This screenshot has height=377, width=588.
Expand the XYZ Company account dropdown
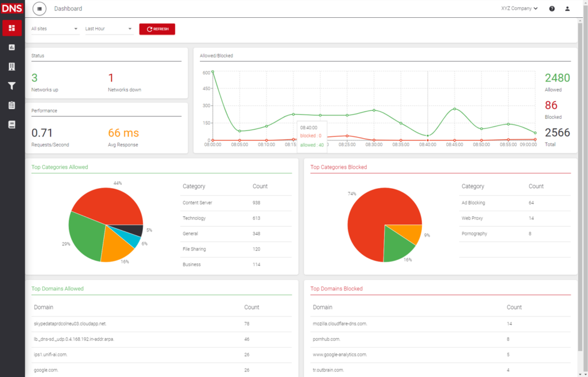[x=519, y=9]
